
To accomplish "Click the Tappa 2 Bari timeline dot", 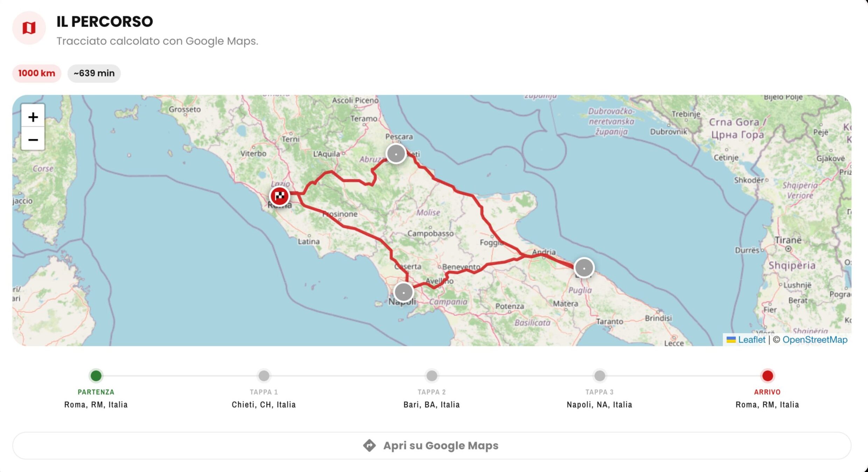I will point(432,376).
